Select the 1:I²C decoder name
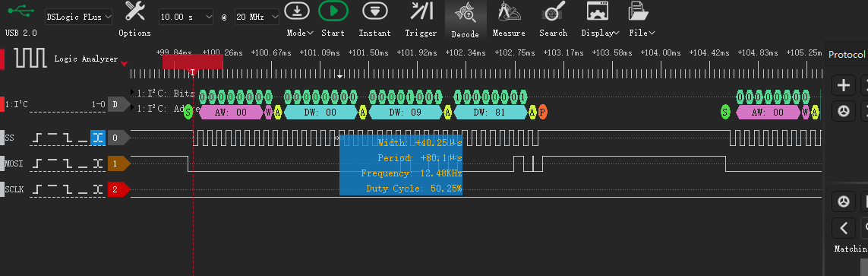This screenshot has height=276, width=868. 16,104
